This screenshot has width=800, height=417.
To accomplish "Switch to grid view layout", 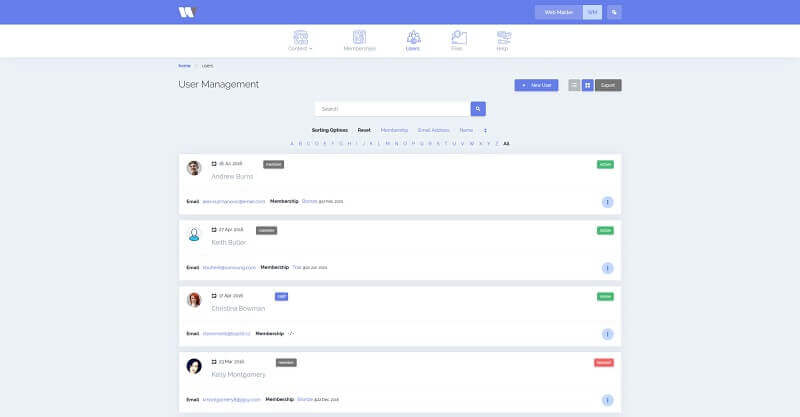I will pyautogui.click(x=588, y=85).
